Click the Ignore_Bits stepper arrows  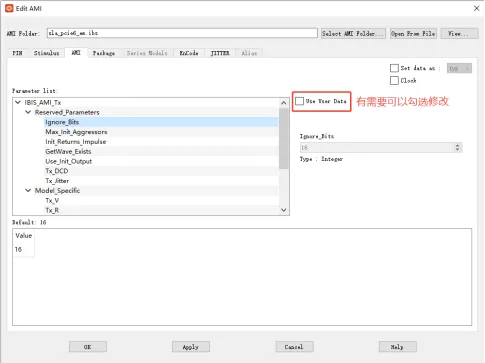tap(457, 147)
